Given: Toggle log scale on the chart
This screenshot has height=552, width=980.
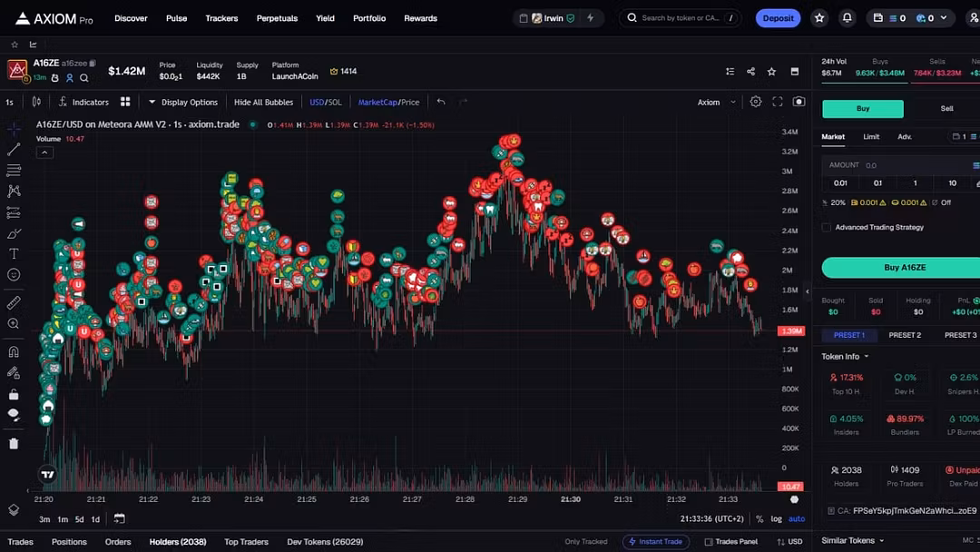Looking at the screenshot, I should (776, 519).
